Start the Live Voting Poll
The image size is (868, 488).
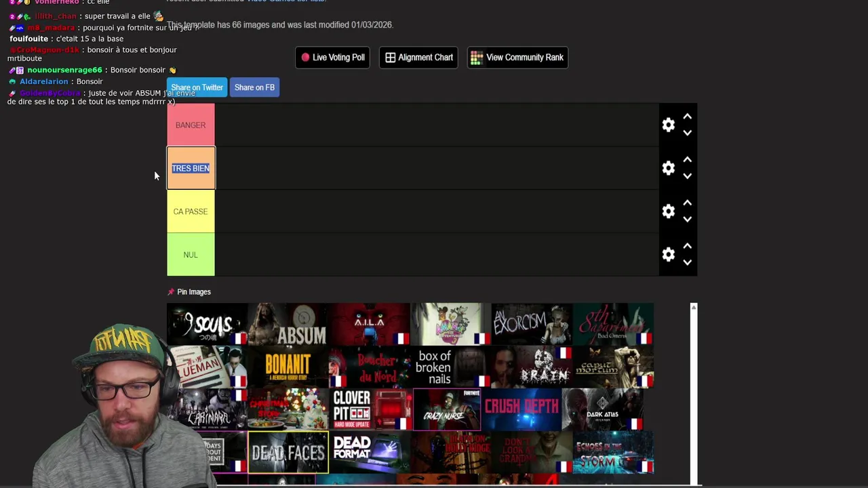(x=333, y=58)
